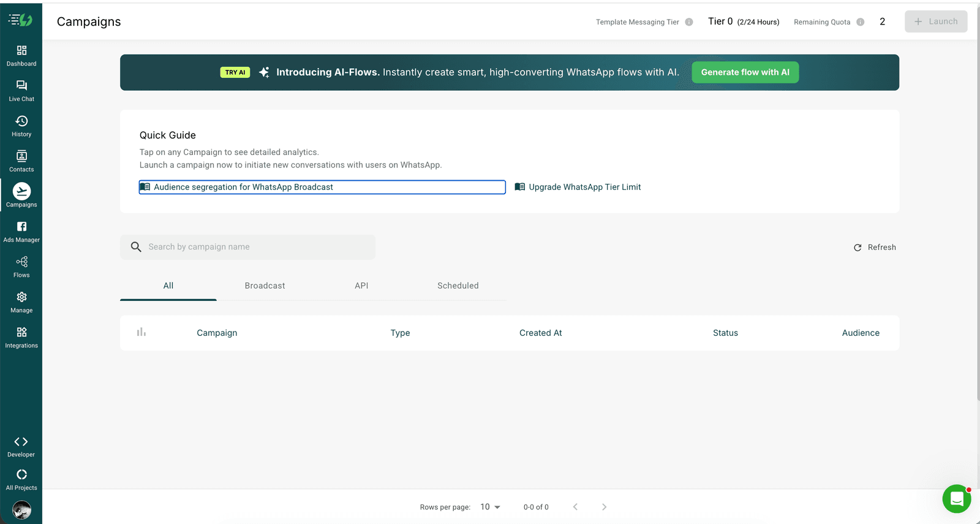980x524 pixels.
Task: Click Generate flow with AI button
Action: (x=745, y=72)
